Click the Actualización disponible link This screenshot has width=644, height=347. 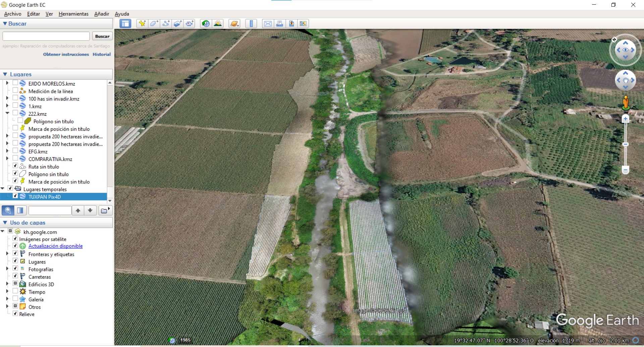[56, 246]
